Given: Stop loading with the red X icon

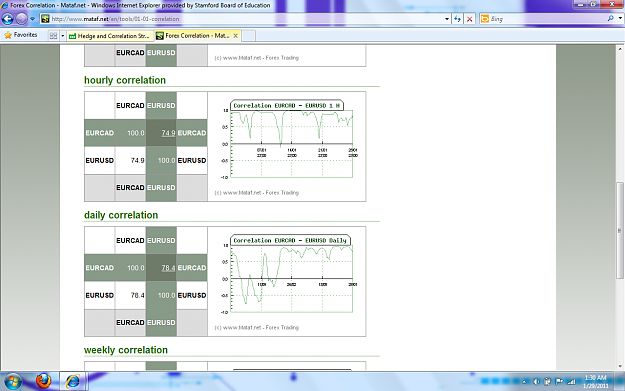Looking at the screenshot, I should tap(470, 19).
